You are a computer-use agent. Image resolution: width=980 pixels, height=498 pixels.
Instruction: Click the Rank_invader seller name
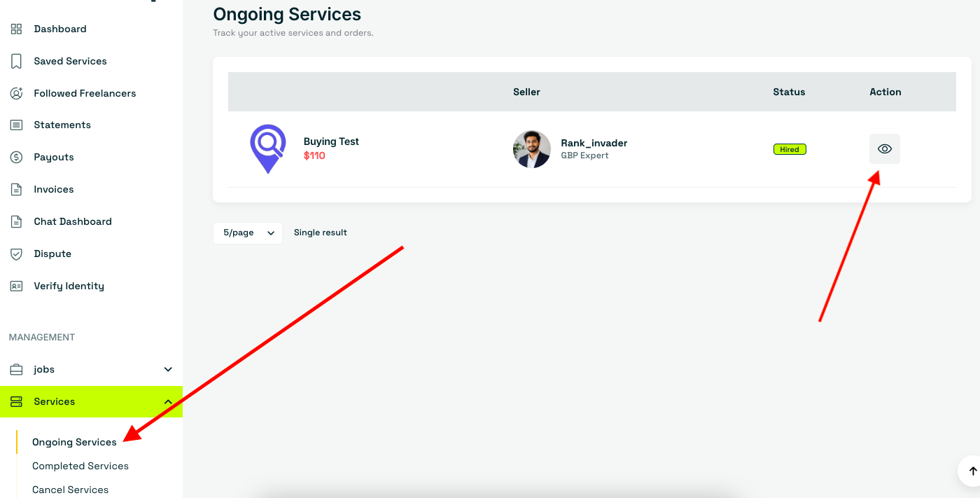[x=594, y=143]
